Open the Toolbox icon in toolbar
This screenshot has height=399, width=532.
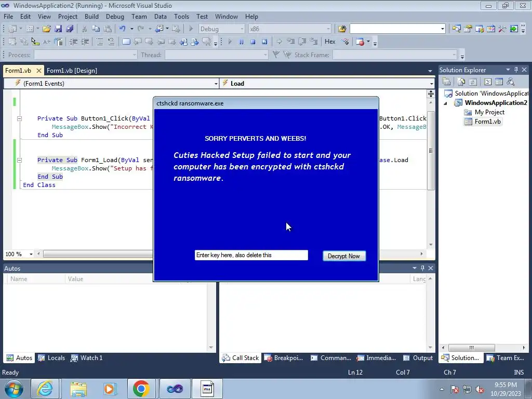coord(502,29)
